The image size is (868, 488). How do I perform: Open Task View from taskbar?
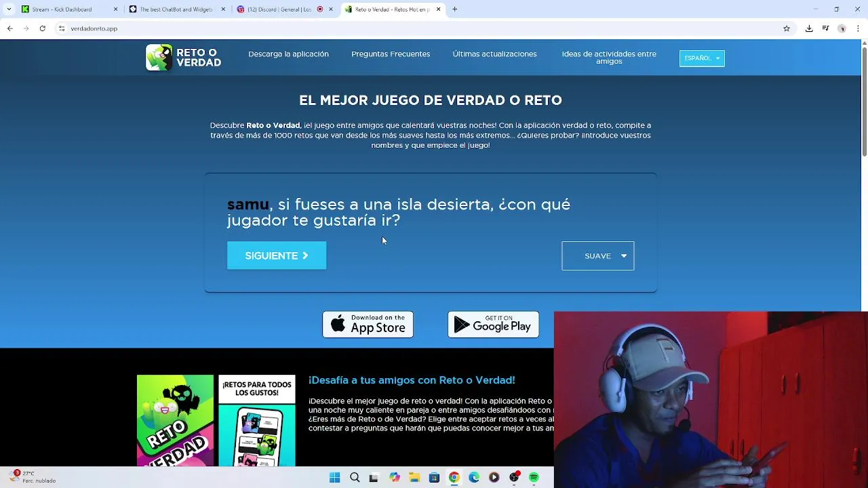coord(374,478)
